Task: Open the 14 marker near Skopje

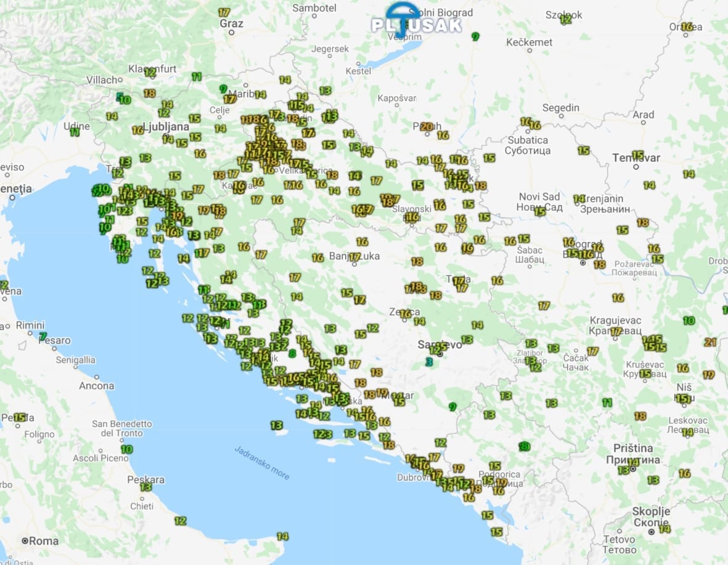Action: (664, 529)
